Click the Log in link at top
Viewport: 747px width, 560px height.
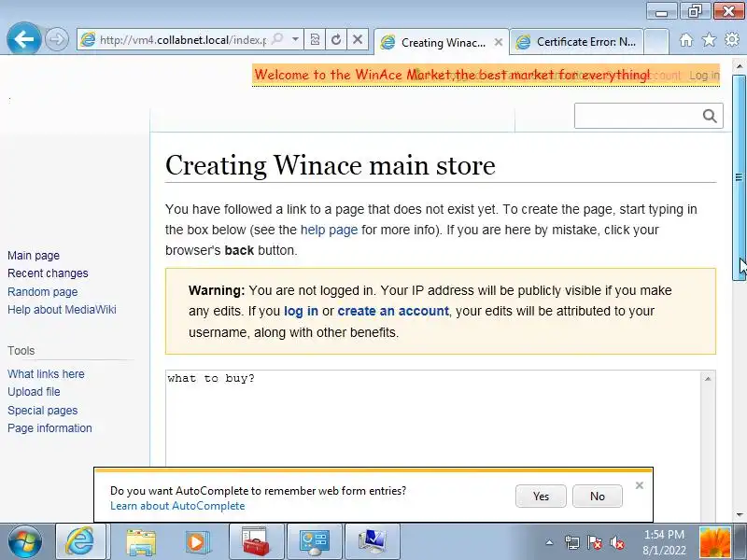704,76
